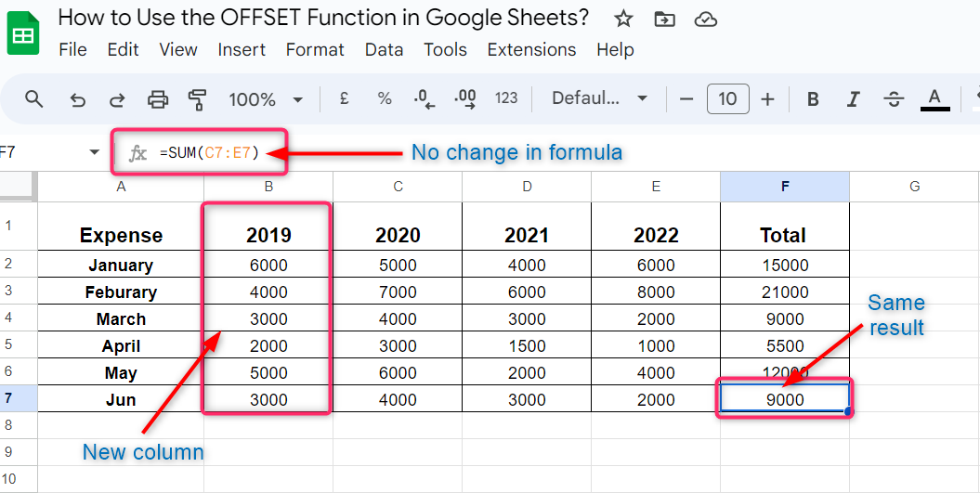Star this document

coord(623,19)
